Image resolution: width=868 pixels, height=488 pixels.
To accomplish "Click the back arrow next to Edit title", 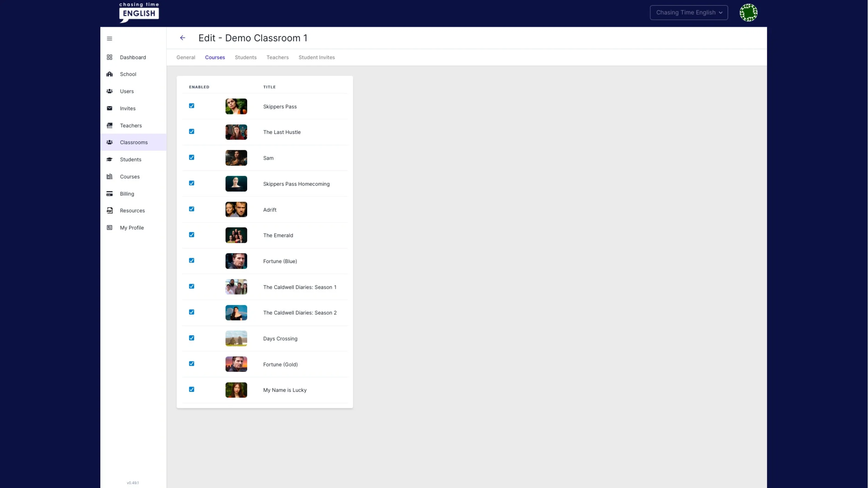I will (x=183, y=38).
